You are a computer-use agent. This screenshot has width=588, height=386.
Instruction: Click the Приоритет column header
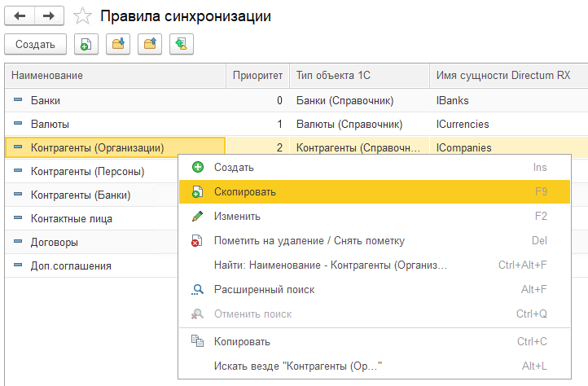(x=257, y=76)
